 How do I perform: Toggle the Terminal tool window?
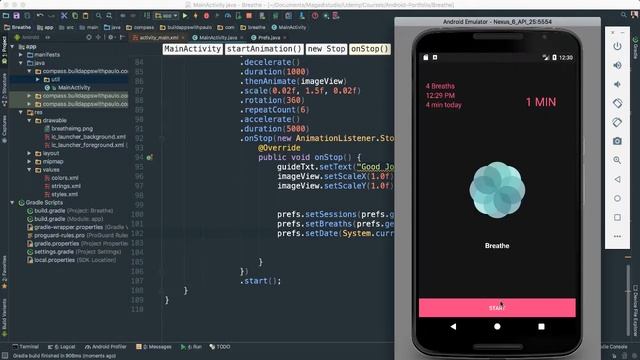click(x=25, y=347)
